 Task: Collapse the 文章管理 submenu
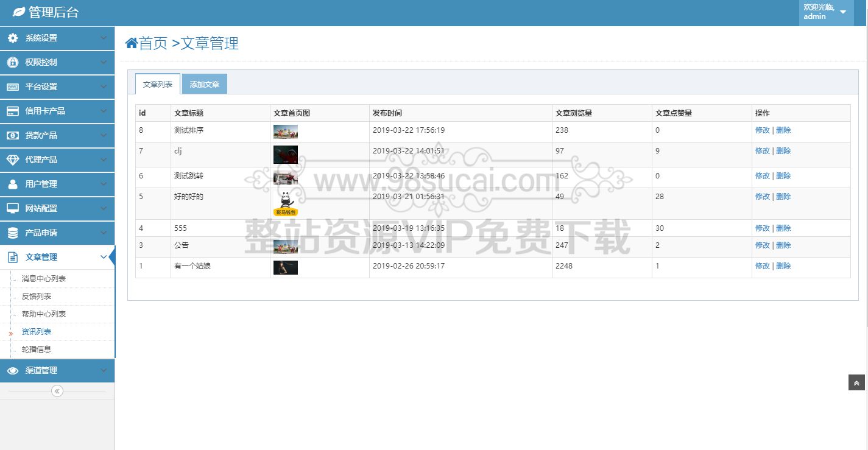(104, 256)
